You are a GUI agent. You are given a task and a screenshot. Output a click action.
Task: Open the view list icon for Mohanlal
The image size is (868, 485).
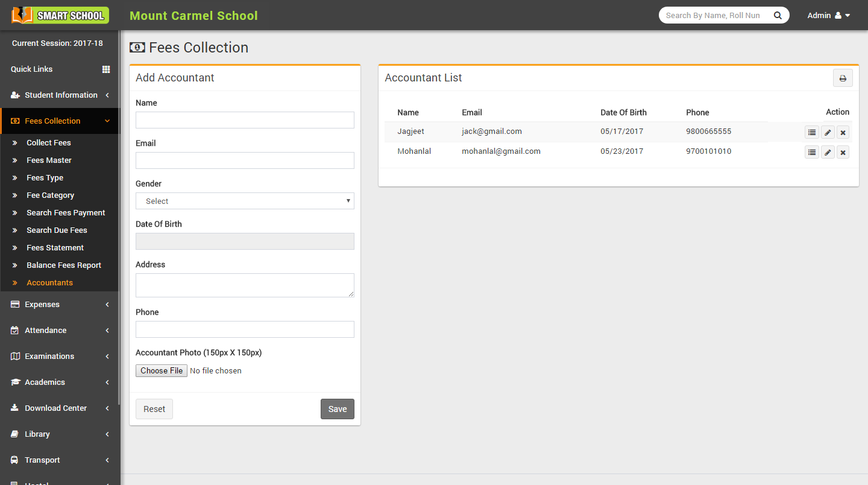coord(811,152)
